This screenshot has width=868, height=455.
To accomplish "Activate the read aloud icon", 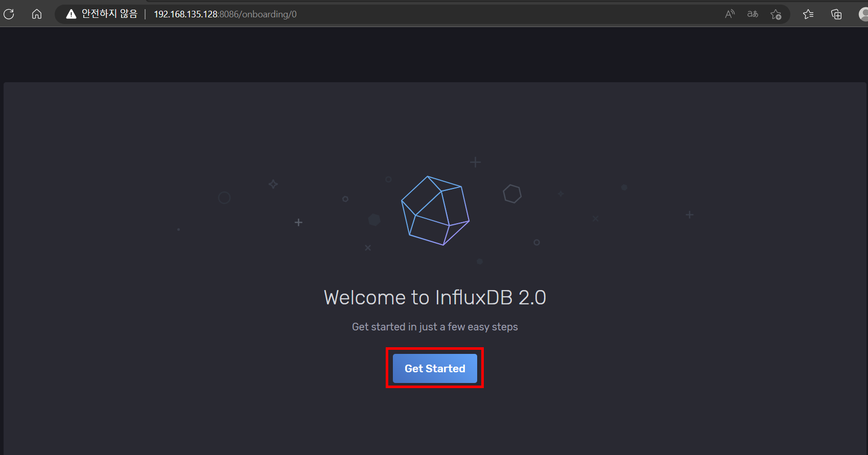I will tap(730, 14).
